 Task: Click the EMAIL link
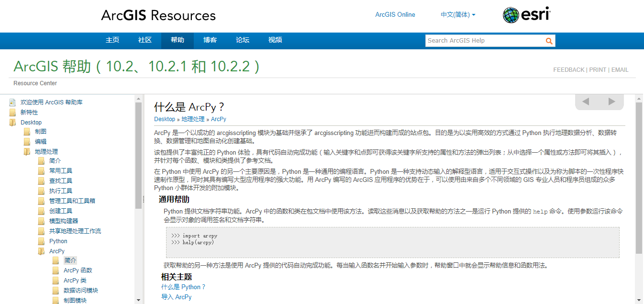[x=620, y=70]
